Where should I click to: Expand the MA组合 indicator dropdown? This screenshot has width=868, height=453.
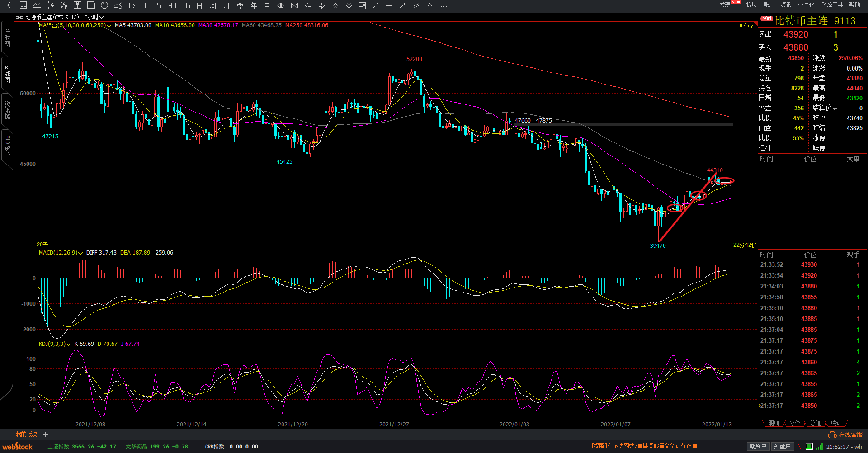[109, 26]
